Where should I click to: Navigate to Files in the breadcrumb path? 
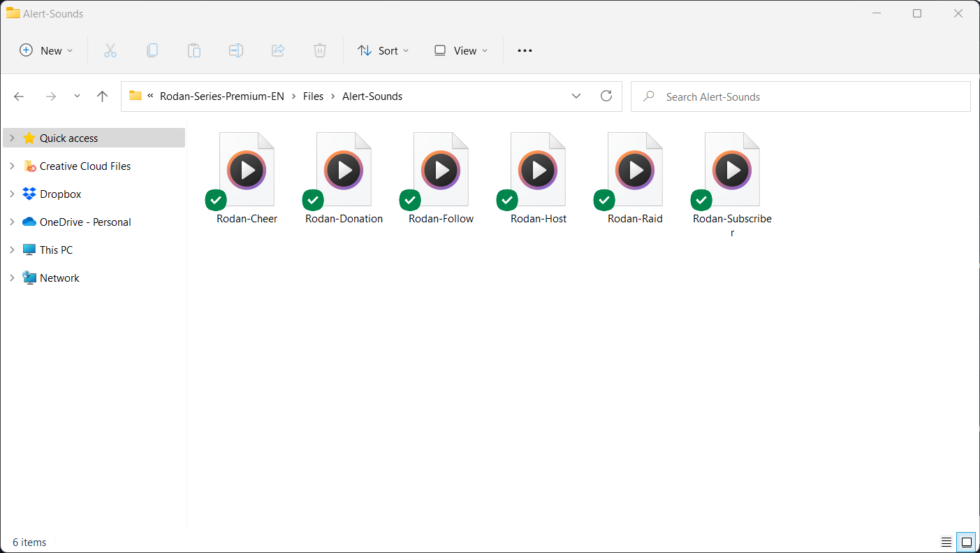(x=313, y=96)
